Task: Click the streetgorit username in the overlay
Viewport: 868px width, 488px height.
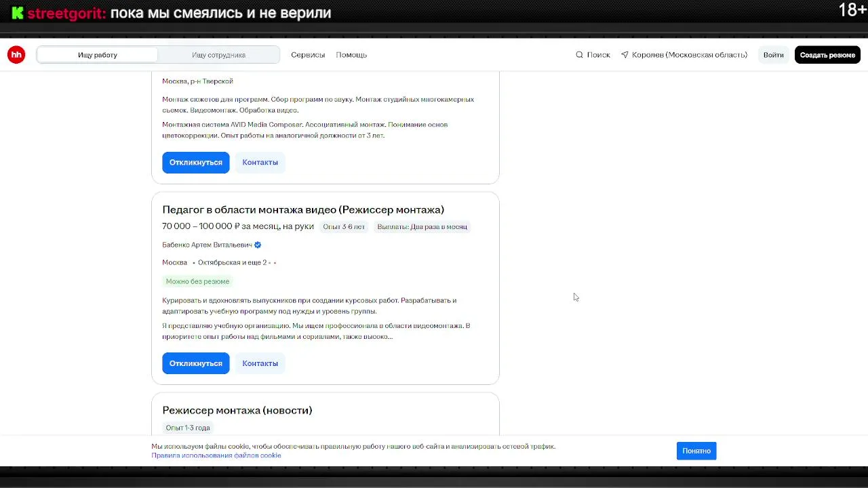Action: pos(66,13)
